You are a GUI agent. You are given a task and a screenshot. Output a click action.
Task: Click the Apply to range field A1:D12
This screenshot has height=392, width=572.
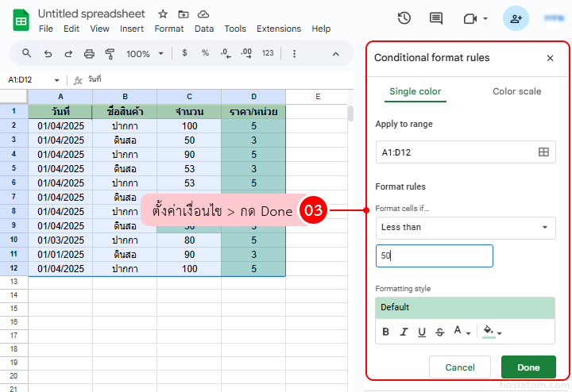tap(466, 152)
